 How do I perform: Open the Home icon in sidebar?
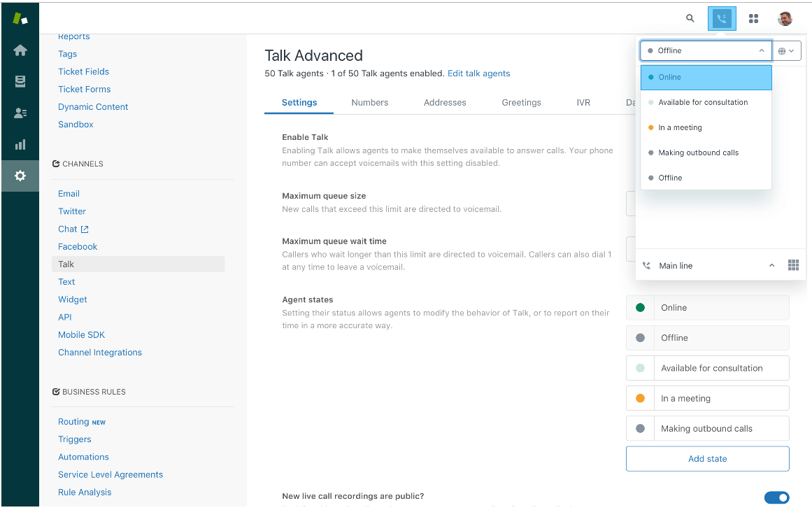click(x=20, y=50)
